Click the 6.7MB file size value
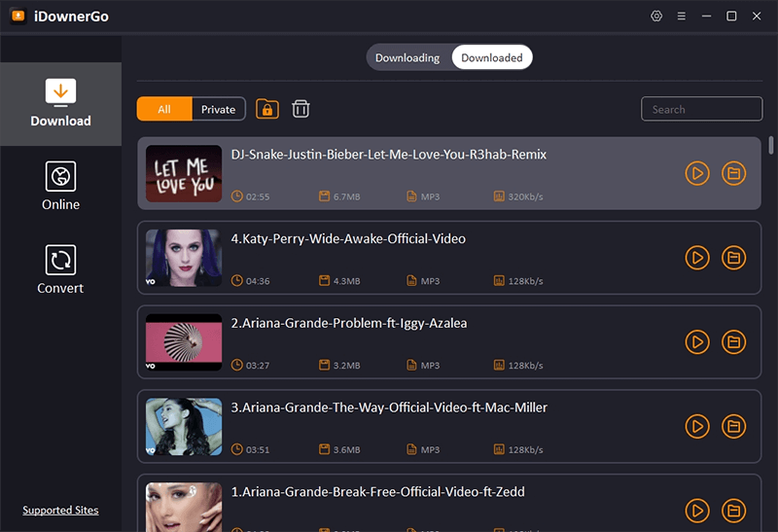 (346, 196)
